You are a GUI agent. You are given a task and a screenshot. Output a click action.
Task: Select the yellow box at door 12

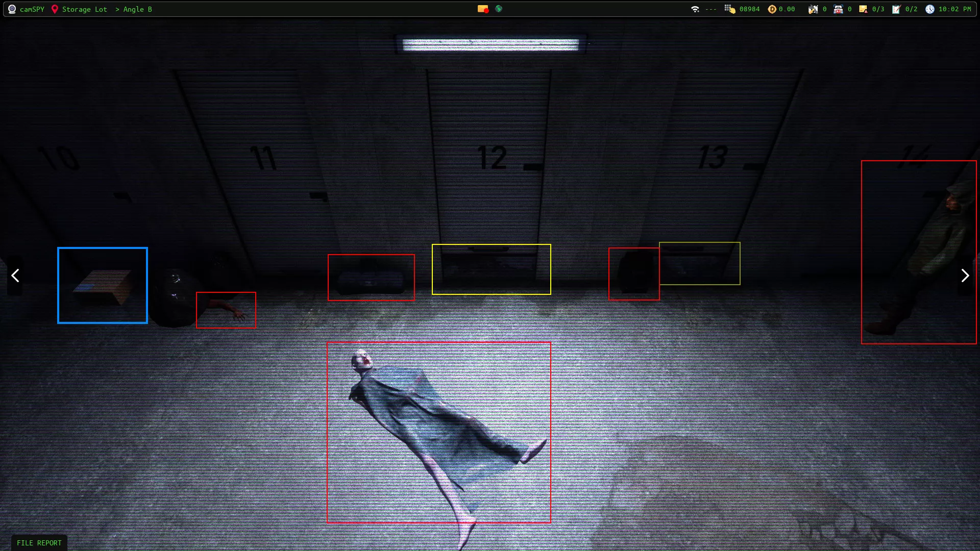click(491, 269)
